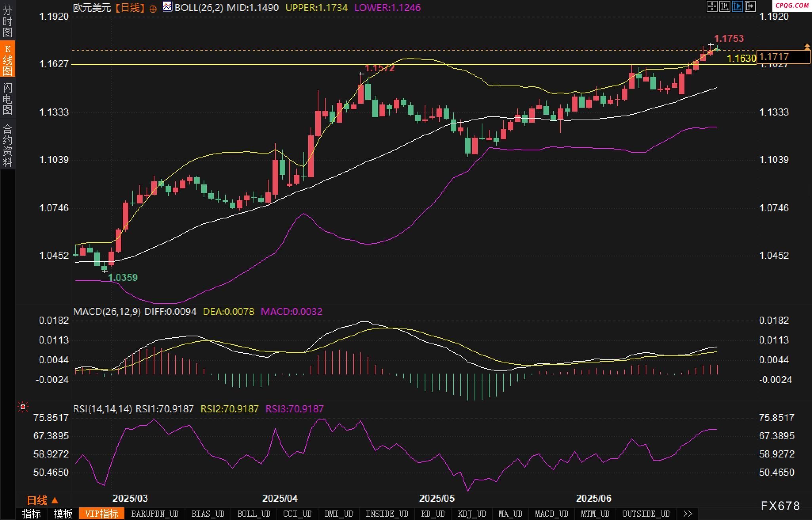Click the 1.1717 current price label box
The image size is (812, 520).
783,57
